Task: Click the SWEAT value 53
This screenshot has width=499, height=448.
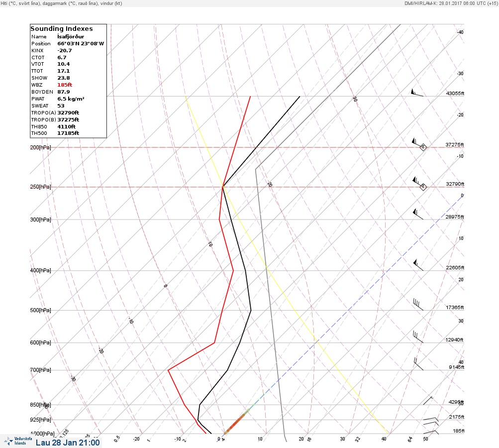Action: pos(61,106)
